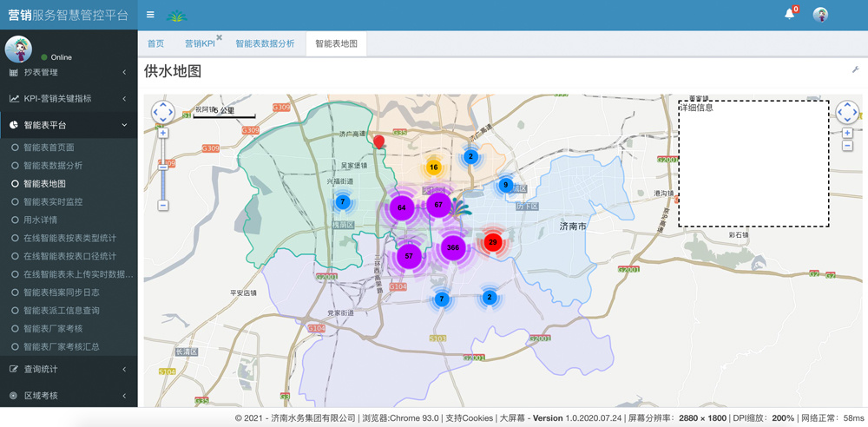
Task: Click the 详细信息 details panel
Action: (x=754, y=164)
